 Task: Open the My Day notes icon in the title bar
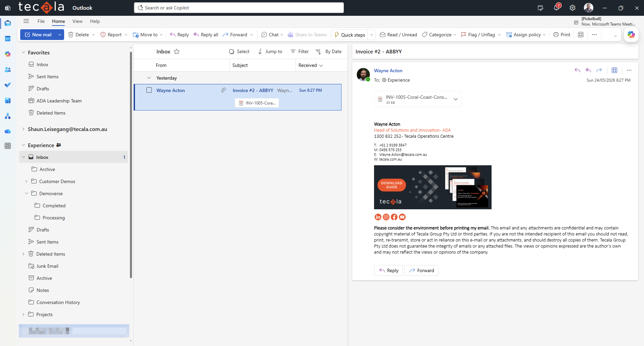pos(540,8)
